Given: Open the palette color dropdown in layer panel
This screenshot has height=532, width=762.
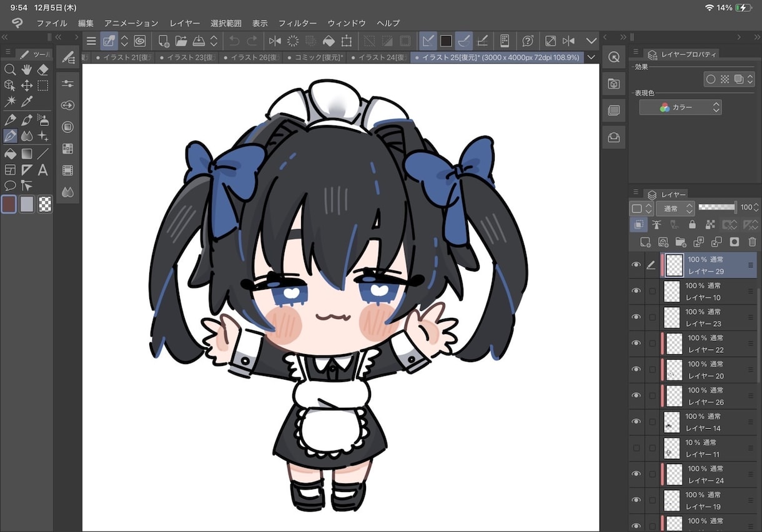Looking at the screenshot, I should click(641, 208).
